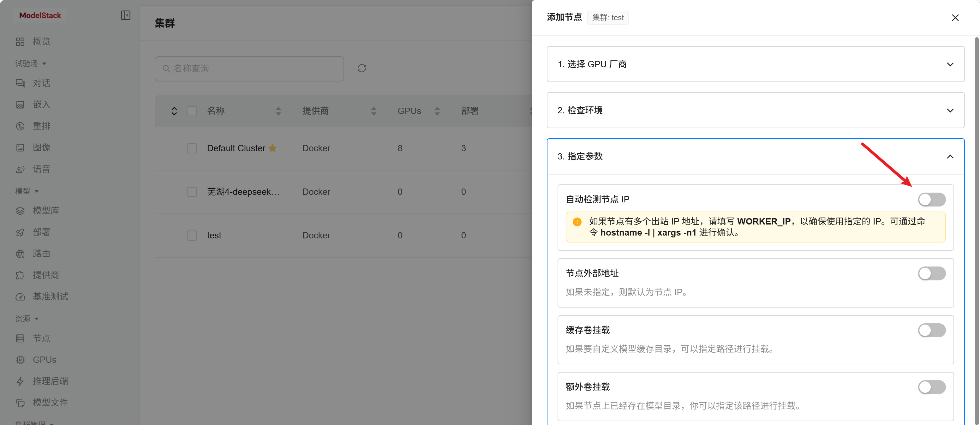
Task: Sort table by GPUs column
Action: click(437, 111)
